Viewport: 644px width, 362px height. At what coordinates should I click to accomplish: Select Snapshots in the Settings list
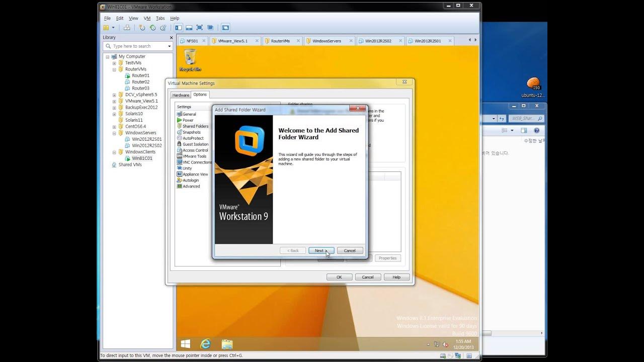191,132
